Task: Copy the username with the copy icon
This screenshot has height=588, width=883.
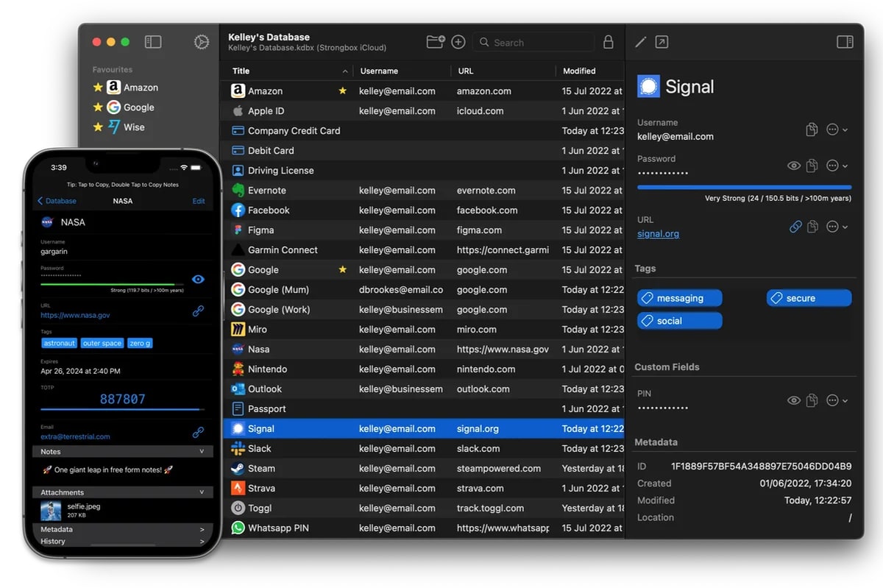Action: coord(812,129)
